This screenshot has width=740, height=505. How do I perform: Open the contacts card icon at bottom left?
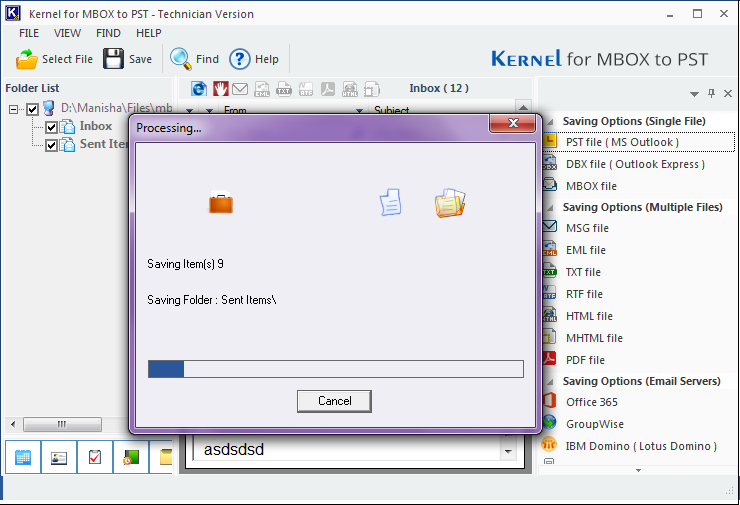tap(59, 457)
